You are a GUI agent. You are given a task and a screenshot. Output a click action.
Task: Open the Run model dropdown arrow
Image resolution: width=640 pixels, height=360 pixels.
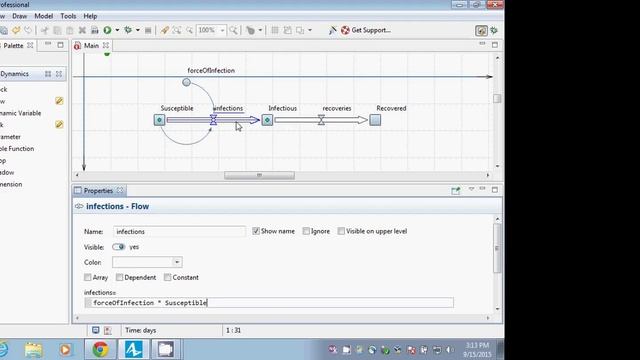point(117,30)
